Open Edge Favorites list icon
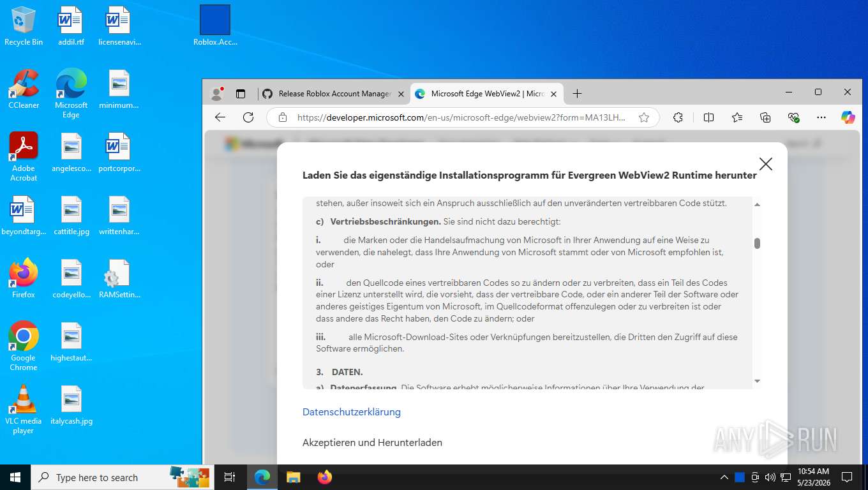The image size is (868, 490). click(x=737, y=117)
